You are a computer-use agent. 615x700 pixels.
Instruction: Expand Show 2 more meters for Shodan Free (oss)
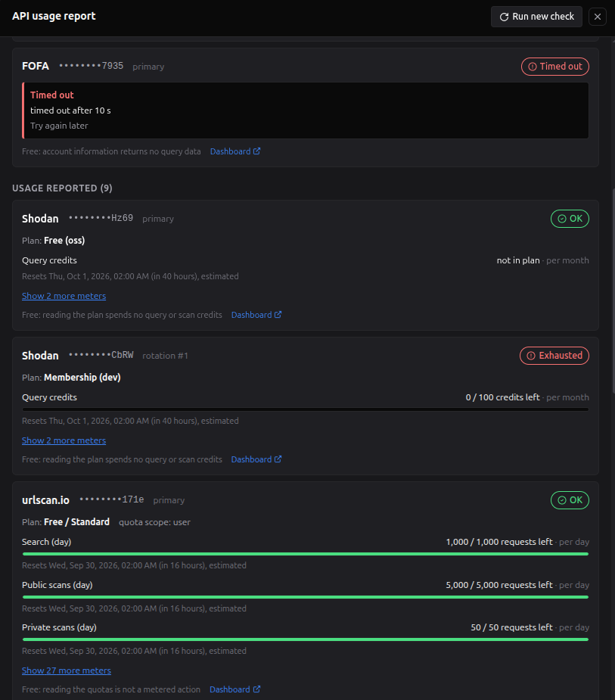(x=64, y=296)
